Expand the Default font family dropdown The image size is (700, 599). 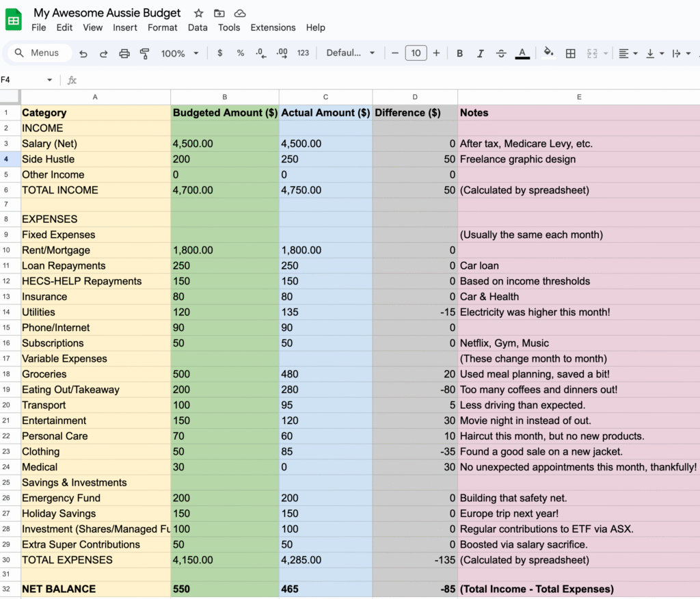click(x=351, y=53)
